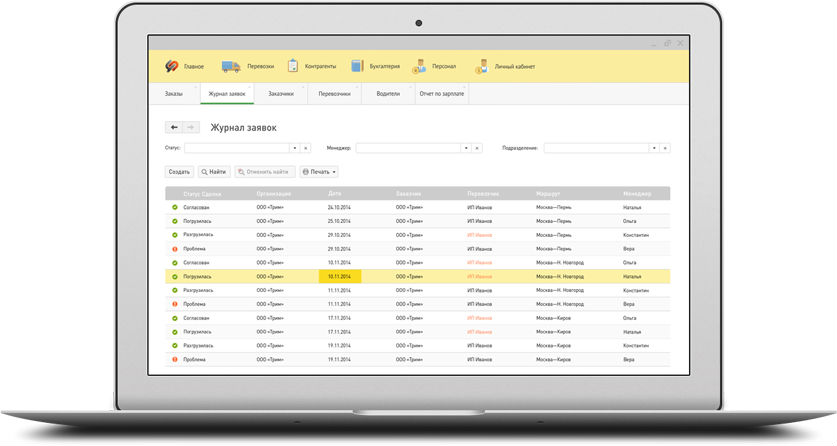The image size is (837, 446).
Task: Click green status icon of Согласован 24.10.2014 row
Action: click(175, 207)
